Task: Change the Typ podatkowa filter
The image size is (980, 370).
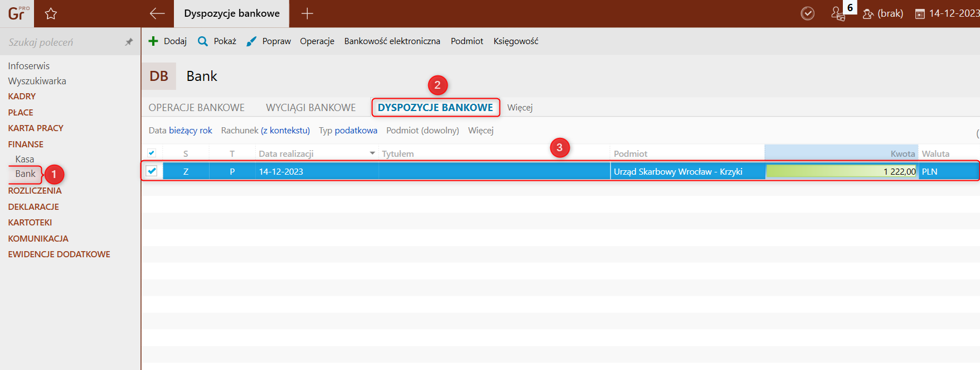Action: click(348, 131)
